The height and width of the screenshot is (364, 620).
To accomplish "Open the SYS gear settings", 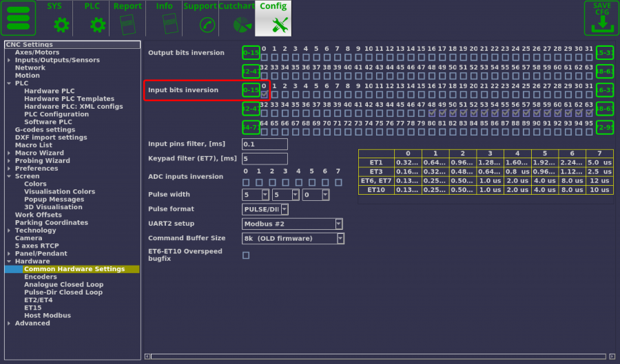I will [x=62, y=25].
